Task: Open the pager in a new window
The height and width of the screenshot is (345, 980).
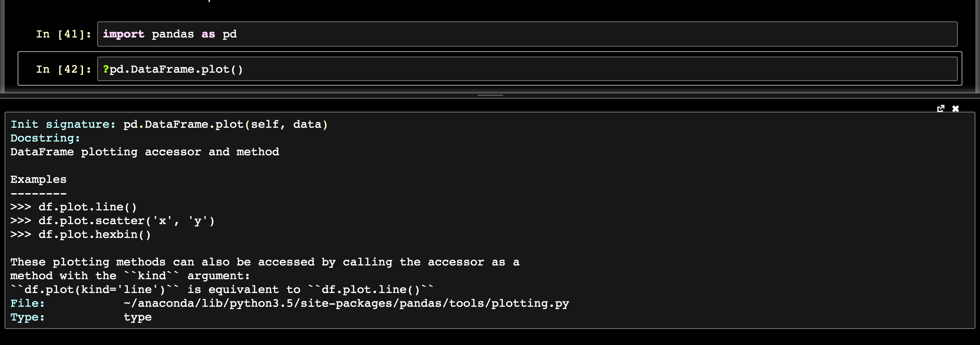Action: pyautogui.click(x=941, y=109)
